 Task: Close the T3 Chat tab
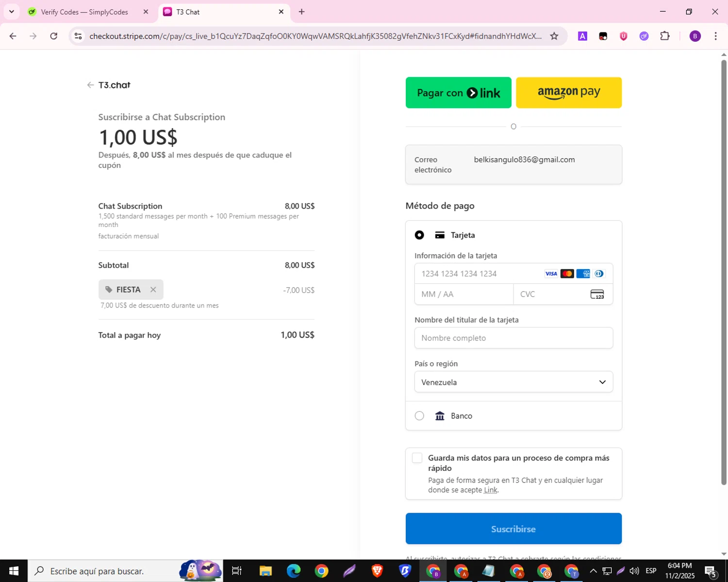click(x=281, y=12)
